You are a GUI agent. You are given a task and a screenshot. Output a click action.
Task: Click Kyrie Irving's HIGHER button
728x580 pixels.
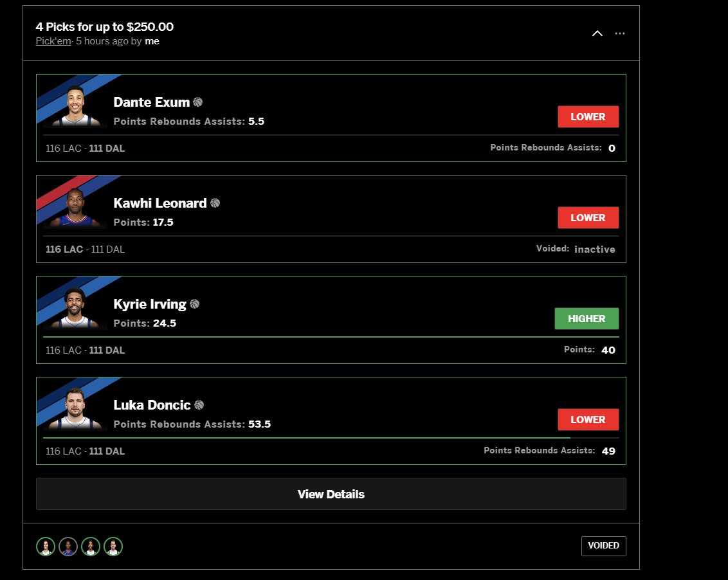[x=587, y=318]
